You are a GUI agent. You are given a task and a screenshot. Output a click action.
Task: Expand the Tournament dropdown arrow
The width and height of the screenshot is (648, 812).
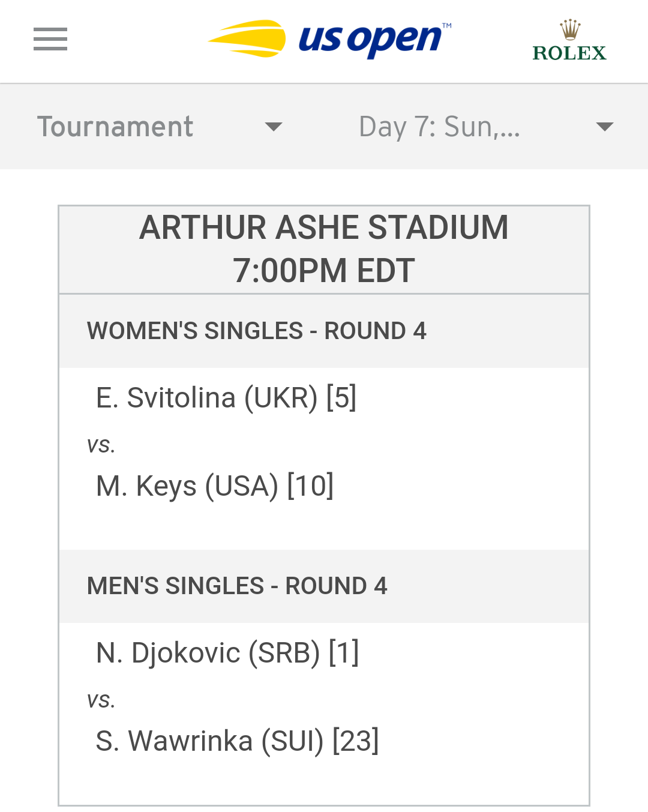tap(274, 127)
